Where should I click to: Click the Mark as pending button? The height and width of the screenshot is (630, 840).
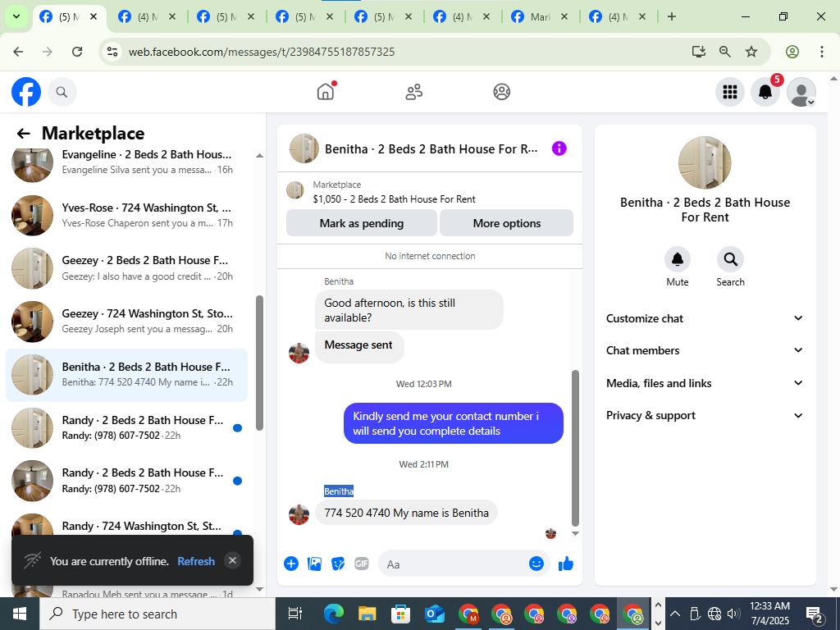point(362,223)
